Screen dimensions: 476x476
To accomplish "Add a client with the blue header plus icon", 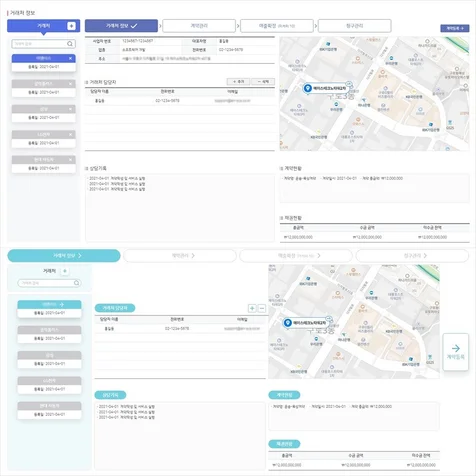I will (x=71, y=26).
